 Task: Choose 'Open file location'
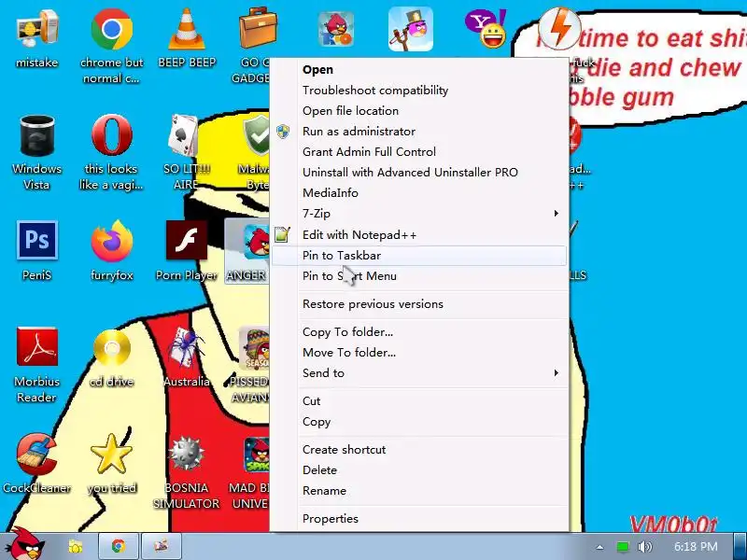419,110
